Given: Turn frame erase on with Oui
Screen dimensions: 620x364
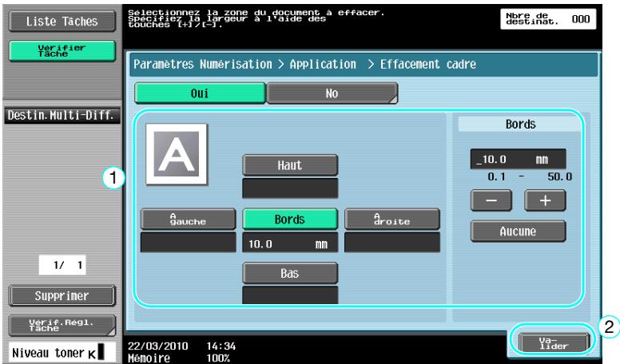Looking at the screenshot, I should [x=200, y=93].
